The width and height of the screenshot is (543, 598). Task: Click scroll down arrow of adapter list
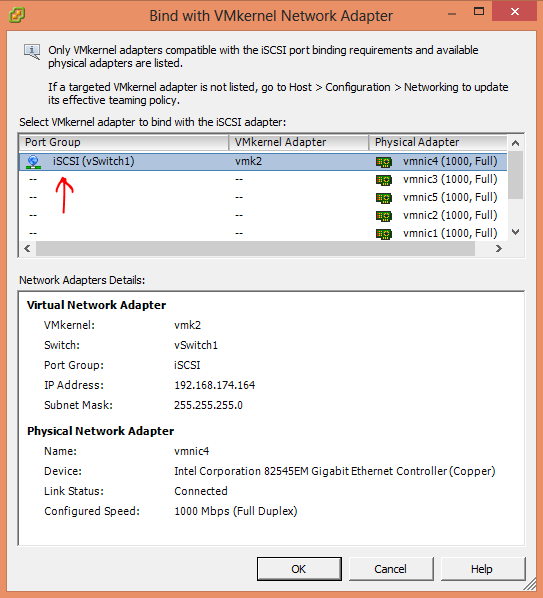click(x=516, y=232)
